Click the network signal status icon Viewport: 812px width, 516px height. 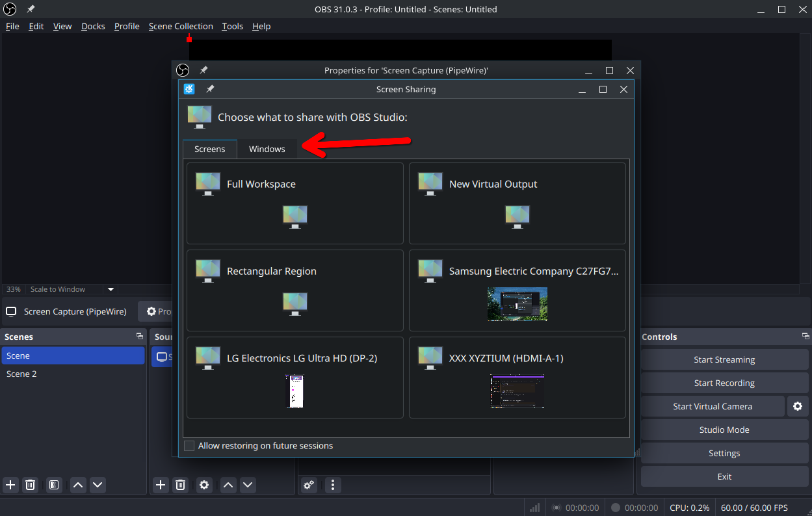coord(534,508)
